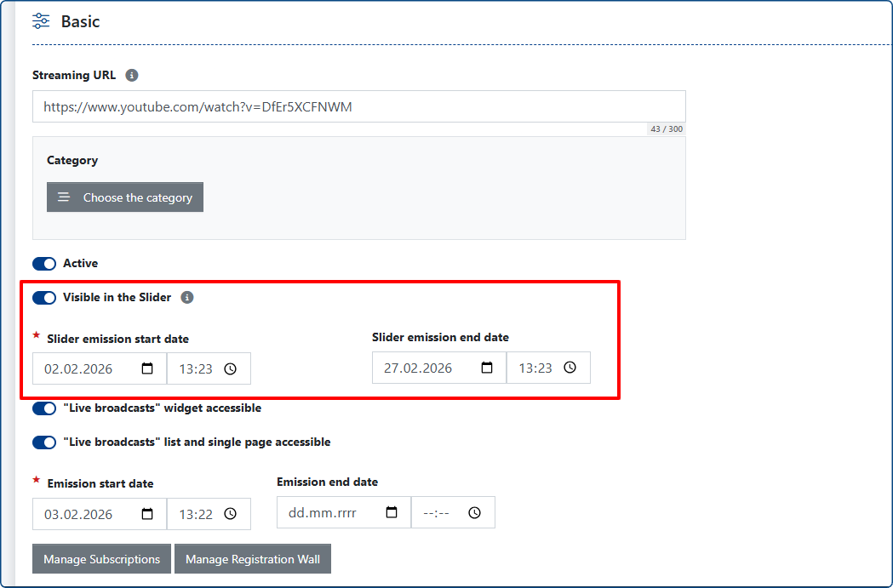
Task: Open the Choose the category menu
Action: [125, 197]
